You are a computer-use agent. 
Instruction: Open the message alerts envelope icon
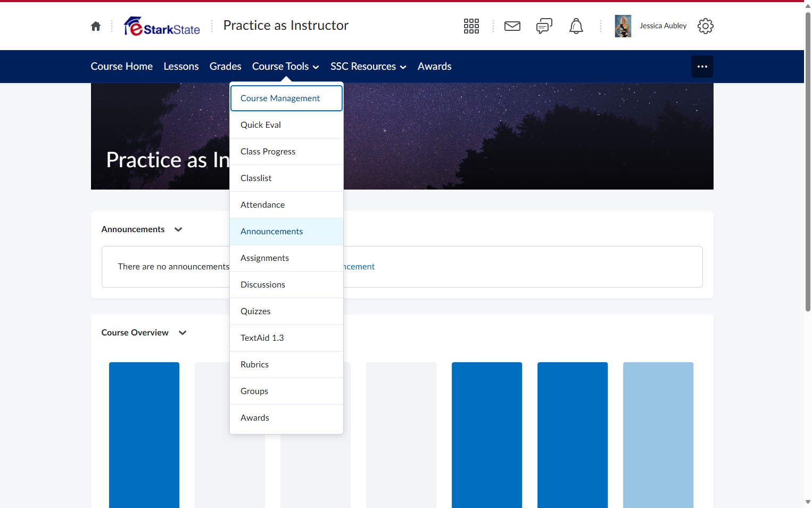pyautogui.click(x=512, y=26)
